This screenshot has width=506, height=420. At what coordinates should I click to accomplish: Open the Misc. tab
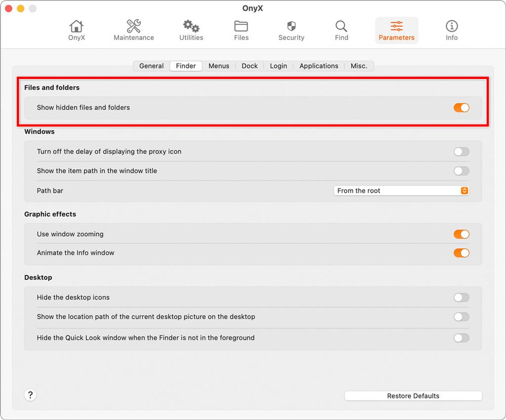click(359, 66)
